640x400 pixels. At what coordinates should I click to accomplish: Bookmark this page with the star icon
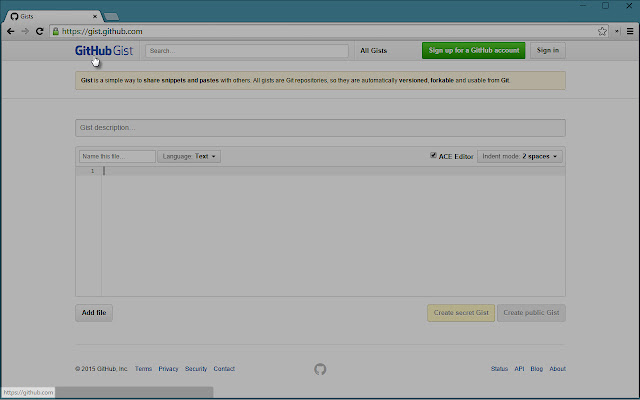click(602, 31)
